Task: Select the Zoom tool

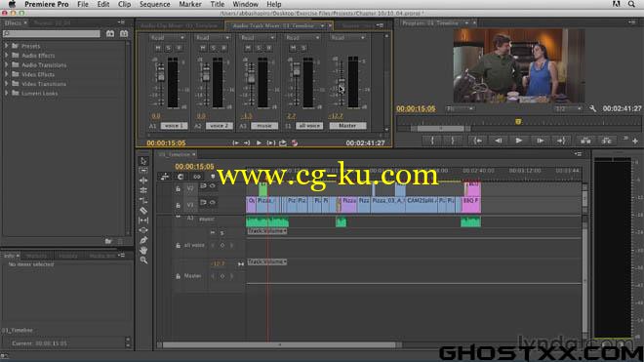Action: 143,261
